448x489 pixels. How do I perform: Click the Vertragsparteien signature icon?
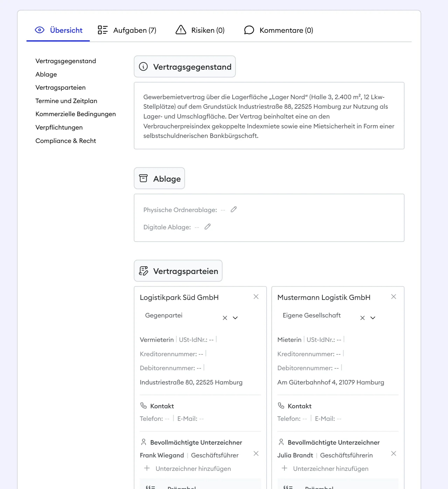pos(143,271)
